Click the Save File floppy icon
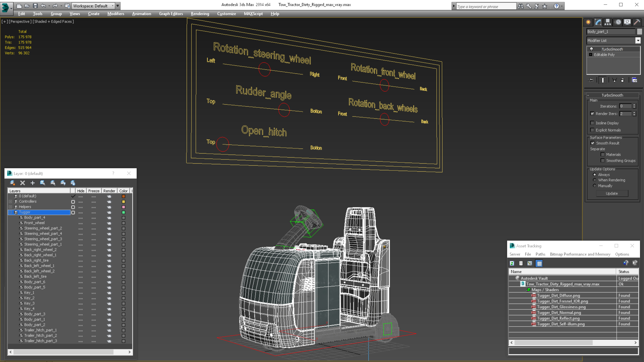Screen dimensions: 644x362 (35, 6)
